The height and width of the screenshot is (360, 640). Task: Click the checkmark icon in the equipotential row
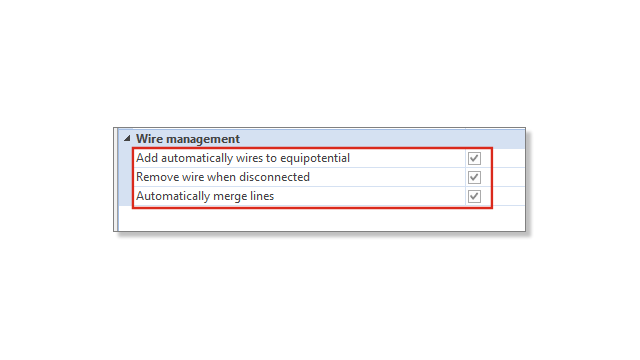[x=474, y=158]
